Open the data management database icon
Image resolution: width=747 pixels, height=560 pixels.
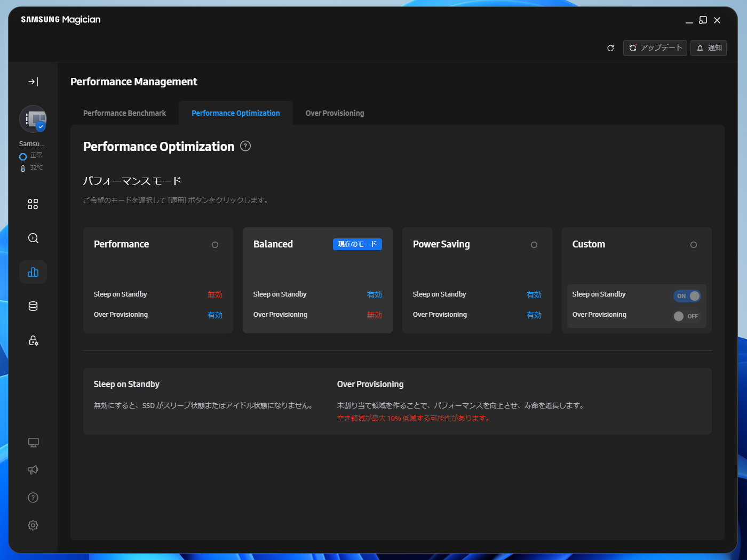pyautogui.click(x=33, y=306)
